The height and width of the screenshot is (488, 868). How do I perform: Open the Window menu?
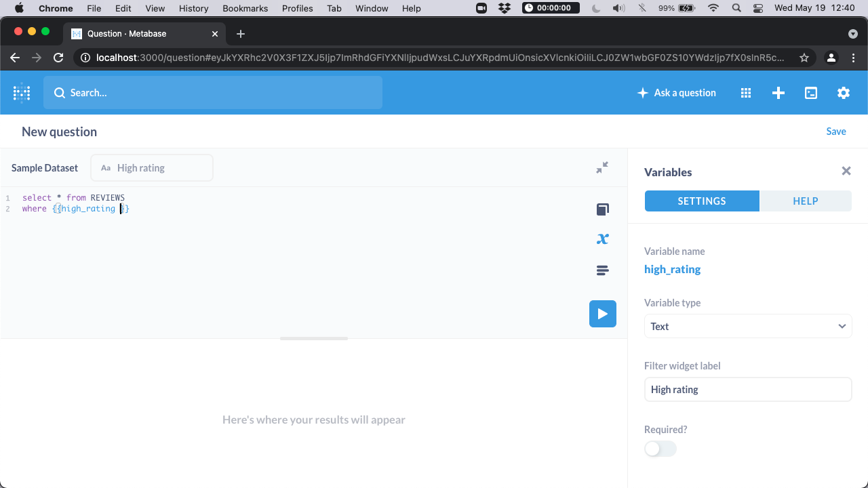pyautogui.click(x=372, y=8)
